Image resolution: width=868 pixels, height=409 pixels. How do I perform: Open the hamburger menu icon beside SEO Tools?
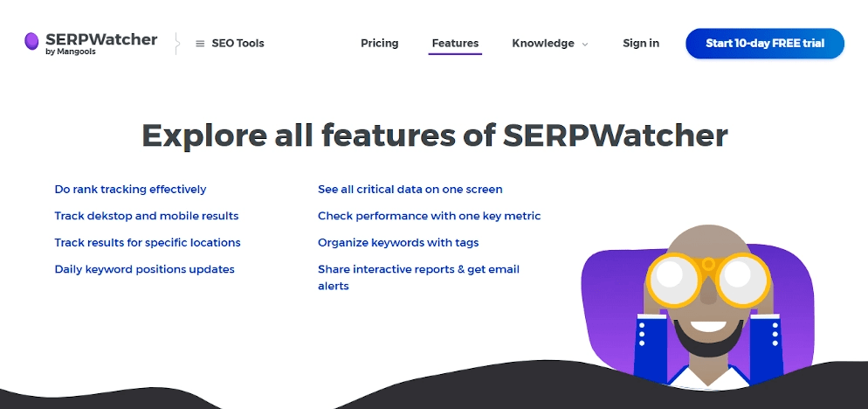(200, 43)
